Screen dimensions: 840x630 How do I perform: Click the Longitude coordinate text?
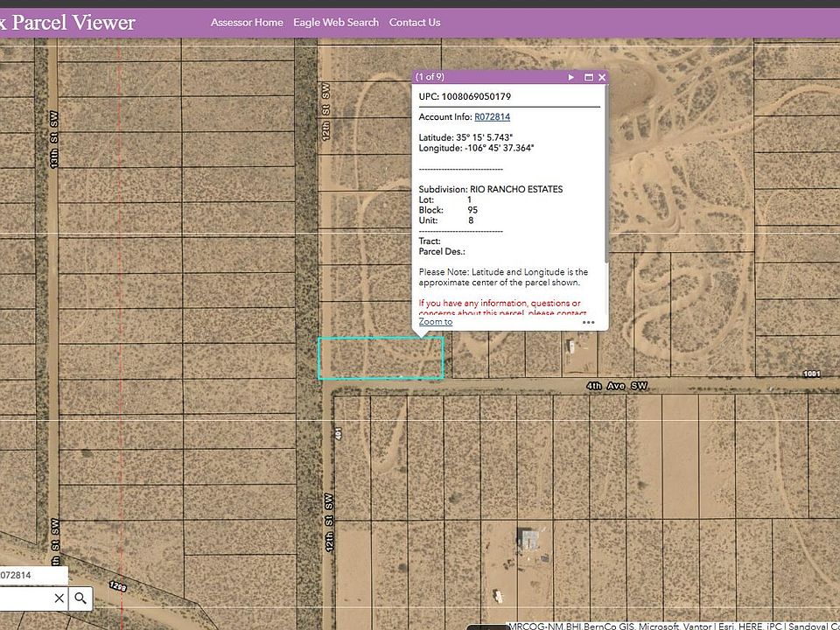(x=476, y=148)
